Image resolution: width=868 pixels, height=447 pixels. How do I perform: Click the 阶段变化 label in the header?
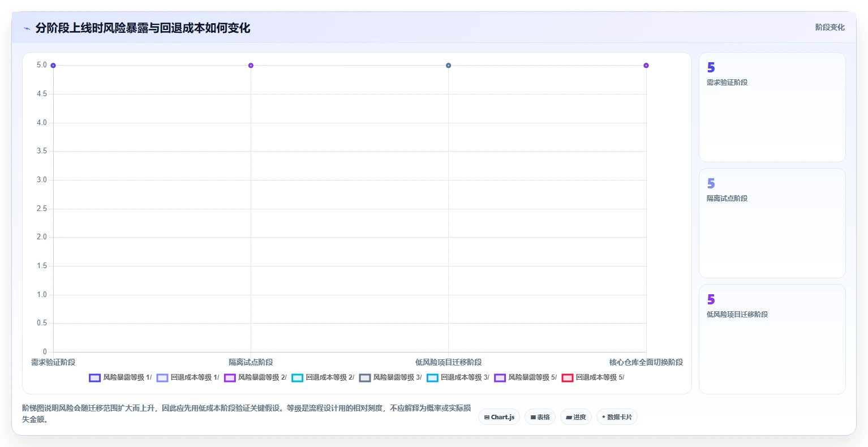tap(830, 27)
